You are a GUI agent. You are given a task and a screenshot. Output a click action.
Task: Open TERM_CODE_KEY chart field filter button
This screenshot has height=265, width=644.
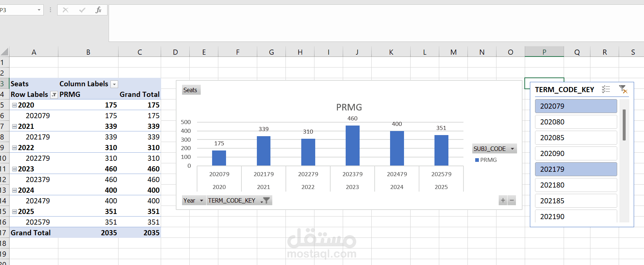pos(239,200)
